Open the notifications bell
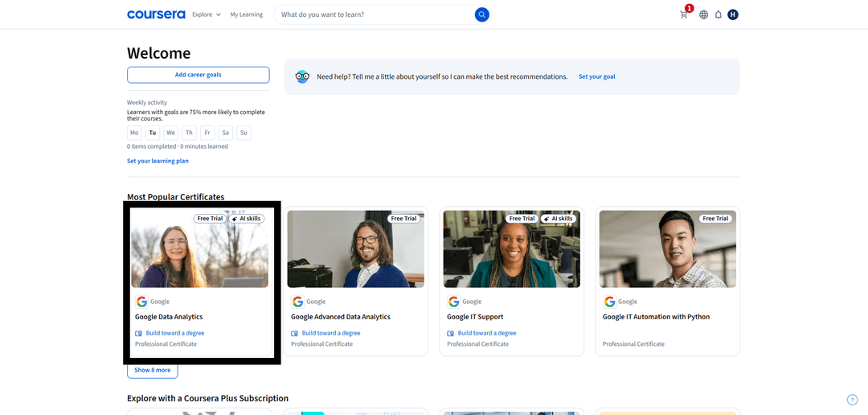 (718, 15)
